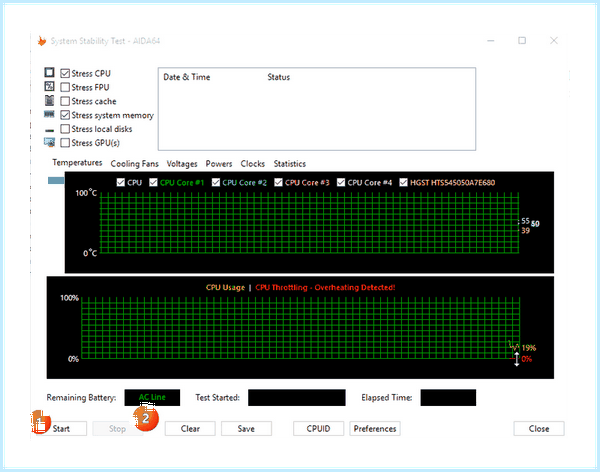Toggle the CPU Core #4 graph checkbox
This screenshot has height=472, width=600.
[x=341, y=182]
